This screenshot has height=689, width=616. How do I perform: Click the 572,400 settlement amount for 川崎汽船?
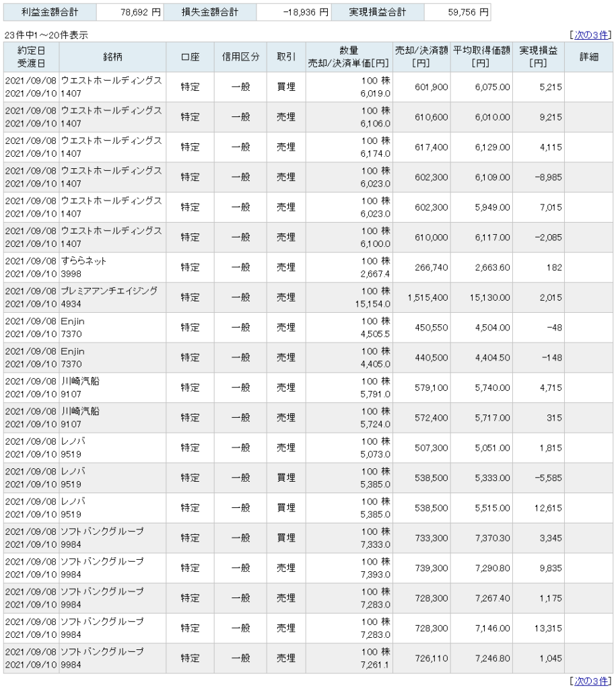point(432,418)
